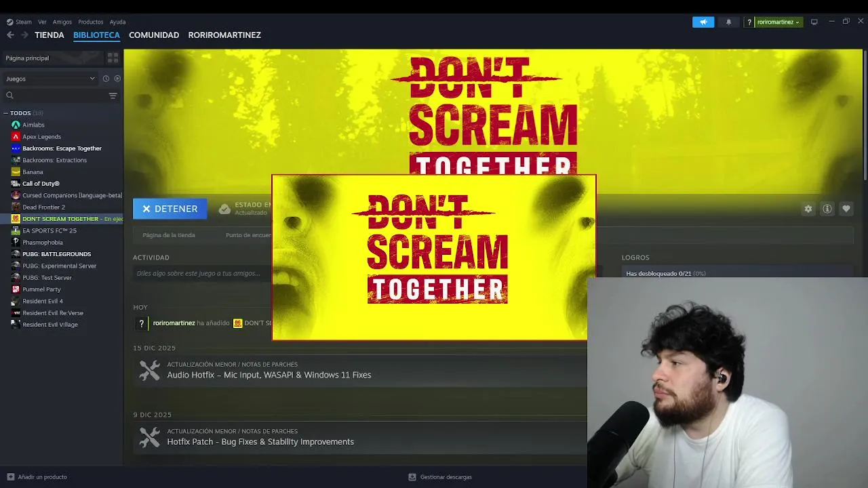This screenshot has height=488, width=868.
Task: Click the page vertical scrollbar
Action: pos(865,115)
